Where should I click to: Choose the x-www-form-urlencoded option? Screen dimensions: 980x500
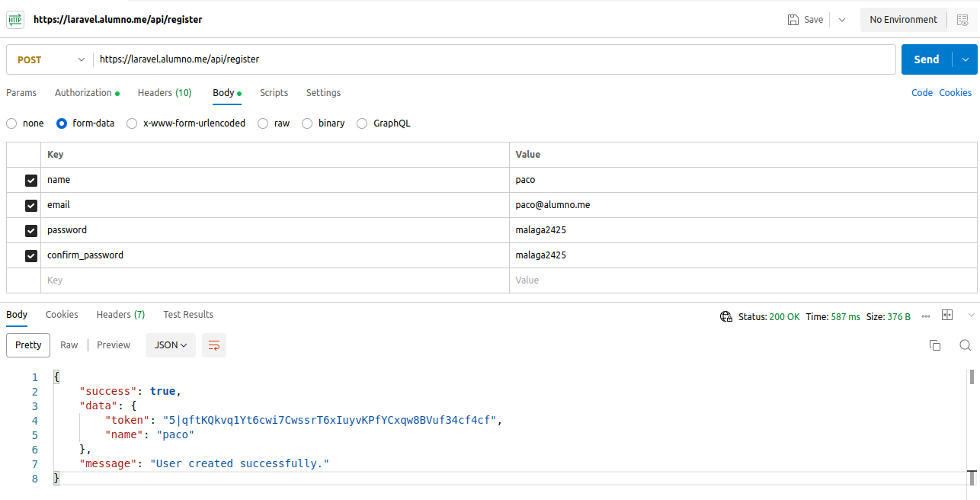tap(132, 123)
